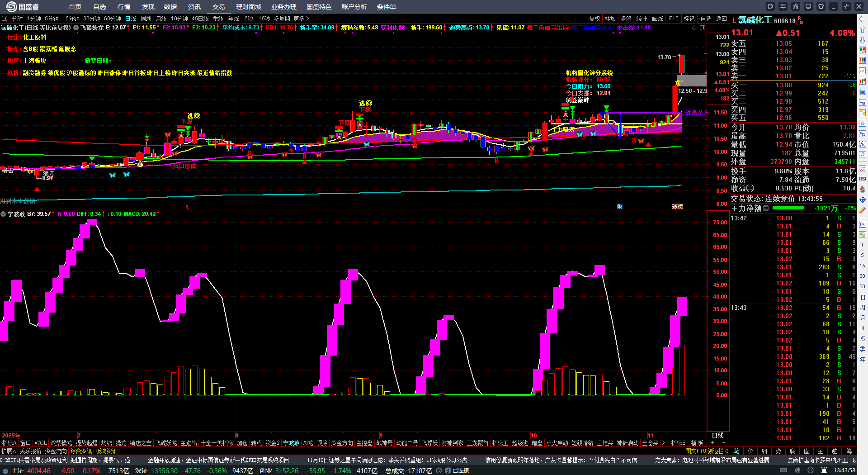
Task: Open the 宁波敢 indicator dropdown arrow
Action: coord(3,214)
